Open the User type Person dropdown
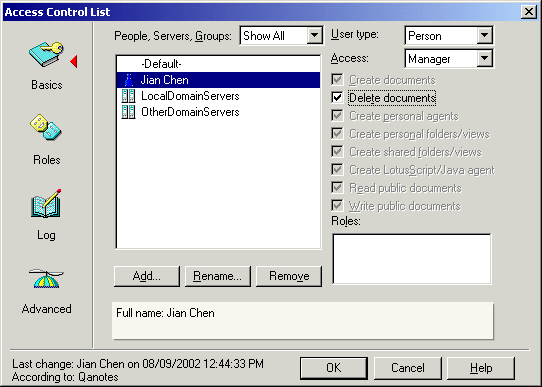The image size is (542, 387). 485,35
